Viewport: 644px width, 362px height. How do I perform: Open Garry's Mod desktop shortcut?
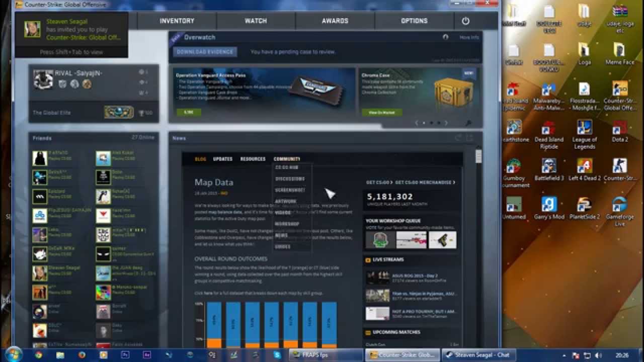click(549, 209)
